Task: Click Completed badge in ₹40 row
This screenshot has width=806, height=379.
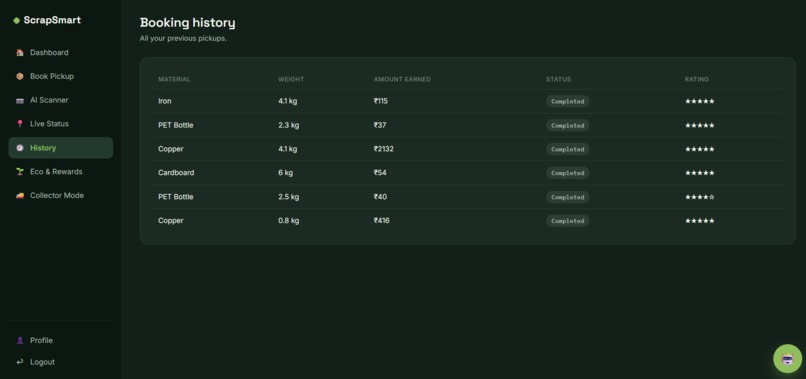Action: tap(567, 197)
